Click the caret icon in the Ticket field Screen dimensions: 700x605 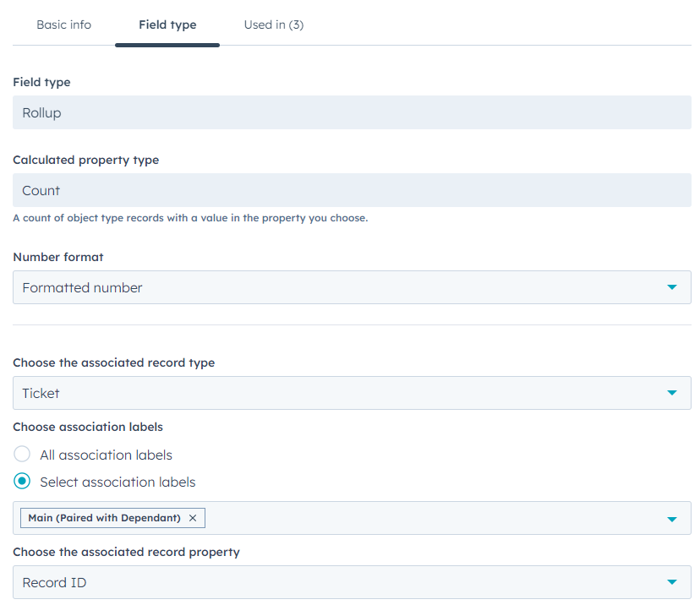click(x=672, y=393)
